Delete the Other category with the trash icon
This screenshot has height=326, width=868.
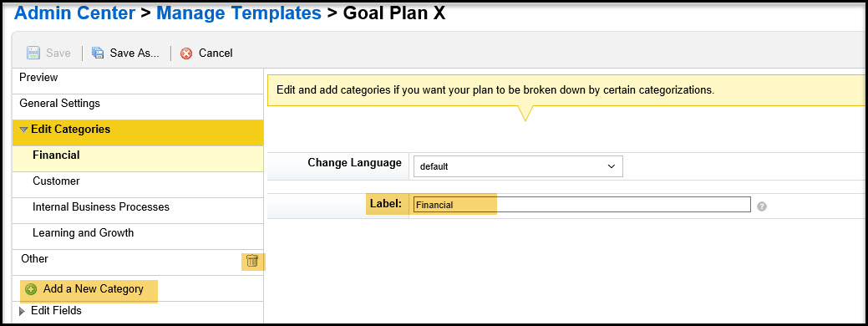251,261
